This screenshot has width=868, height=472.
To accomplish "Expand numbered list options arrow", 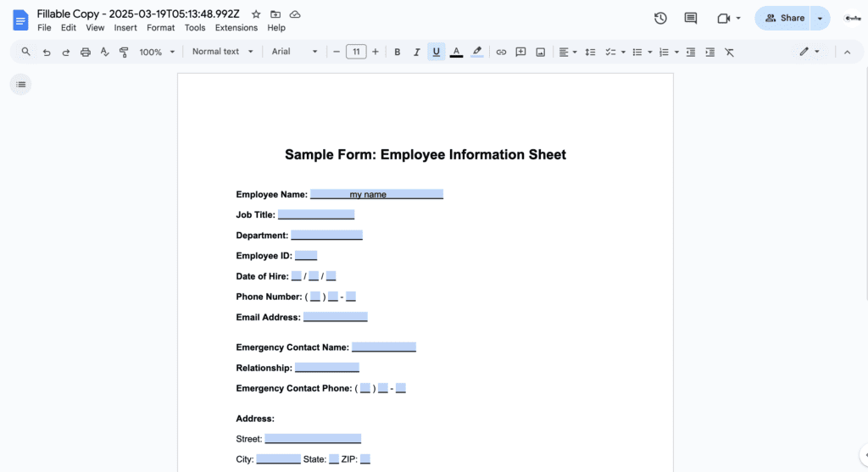I will click(x=676, y=53).
